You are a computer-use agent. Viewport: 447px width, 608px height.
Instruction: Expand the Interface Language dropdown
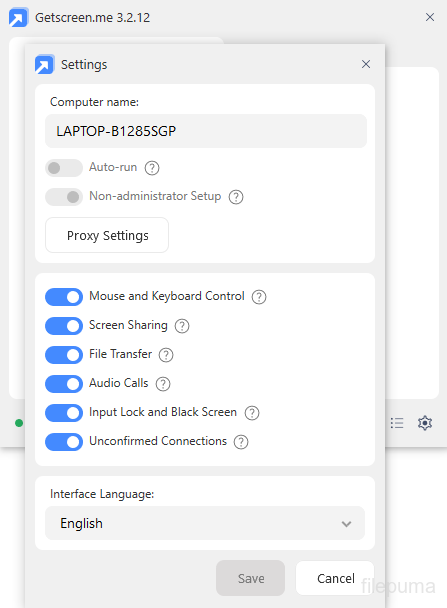[205, 523]
